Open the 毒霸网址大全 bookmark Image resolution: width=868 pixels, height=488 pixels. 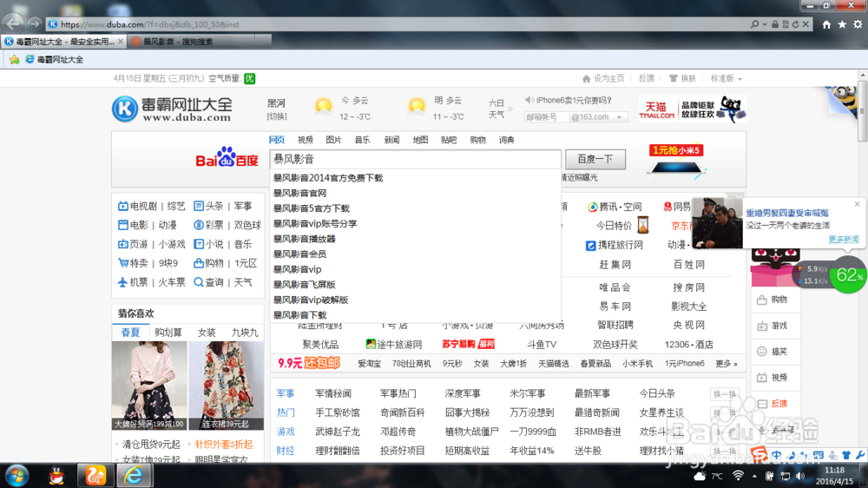(x=54, y=59)
